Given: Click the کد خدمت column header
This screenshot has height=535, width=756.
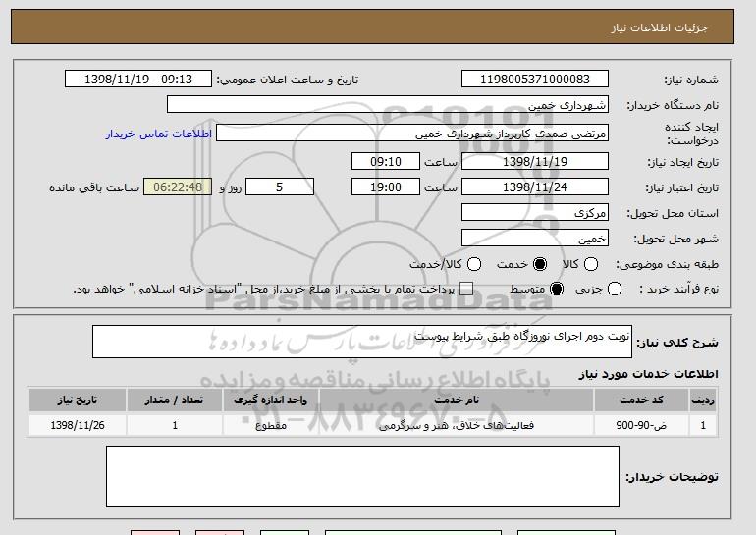Looking at the screenshot, I should point(641,401).
